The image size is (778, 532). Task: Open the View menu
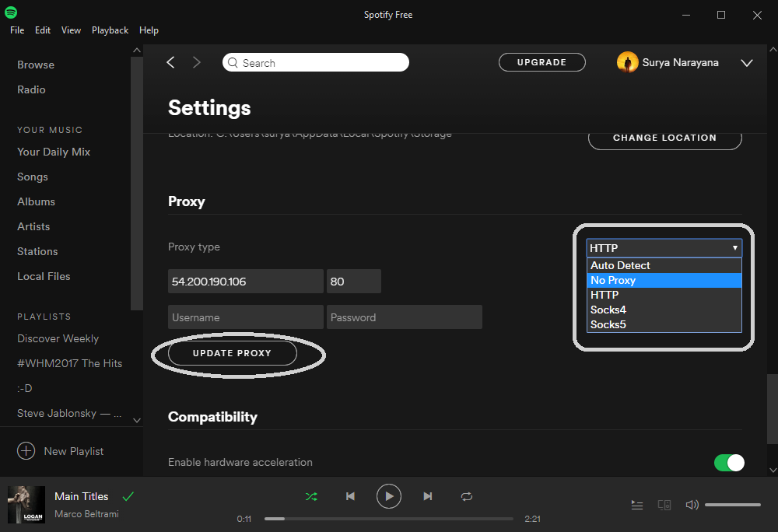click(x=71, y=30)
